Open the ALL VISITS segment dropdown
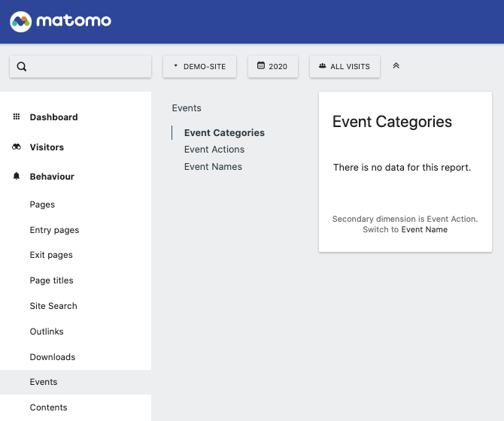The height and width of the screenshot is (421, 504). click(x=345, y=66)
